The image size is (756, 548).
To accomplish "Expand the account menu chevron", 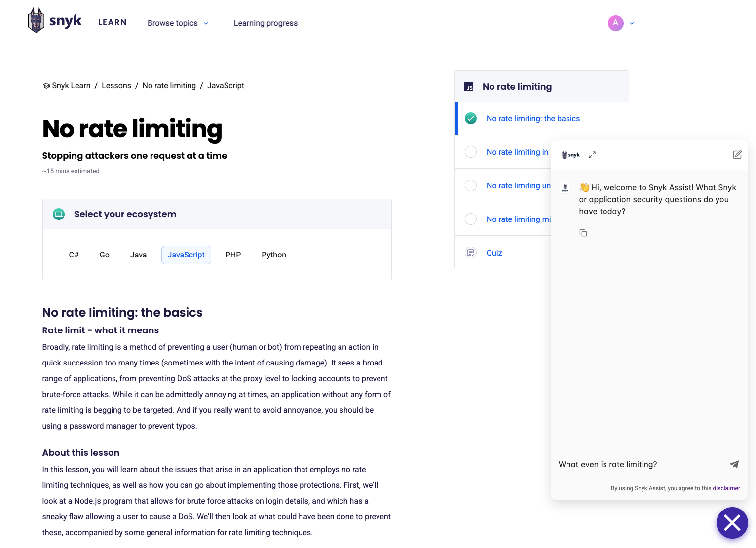I will tap(632, 23).
